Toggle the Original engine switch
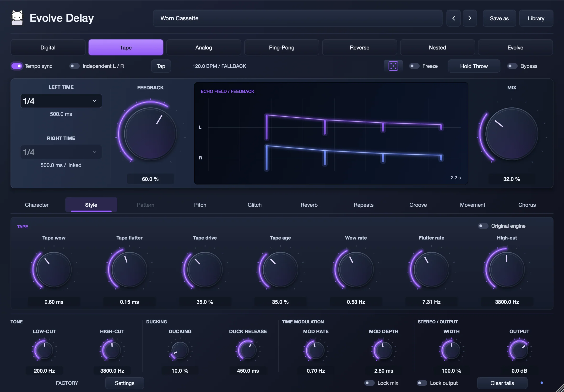 [483, 226]
